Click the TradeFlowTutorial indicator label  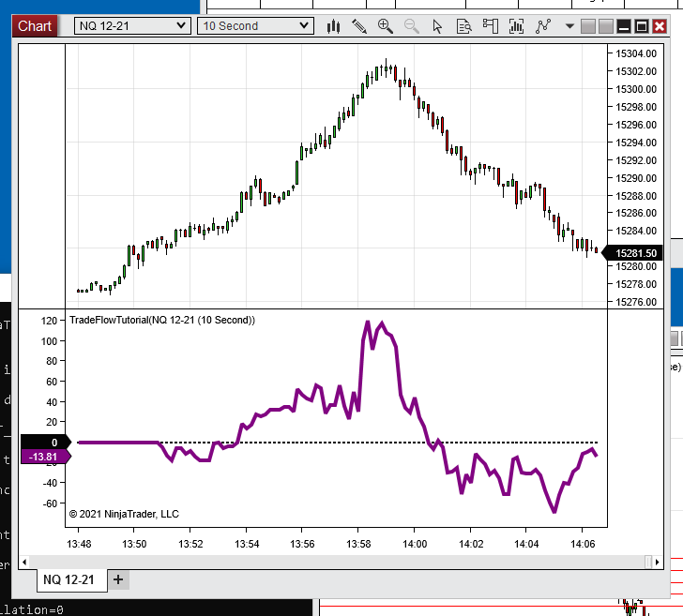click(162, 320)
